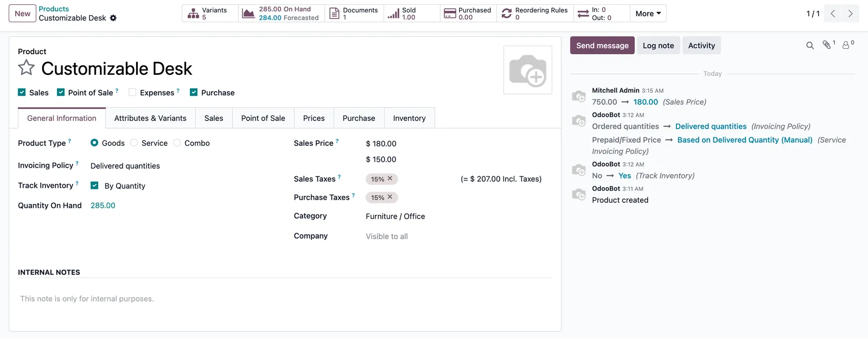This screenshot has height=339, width=868.
Task: Navigate to Products breadcrumb link
Action: [x=54, y=9]
